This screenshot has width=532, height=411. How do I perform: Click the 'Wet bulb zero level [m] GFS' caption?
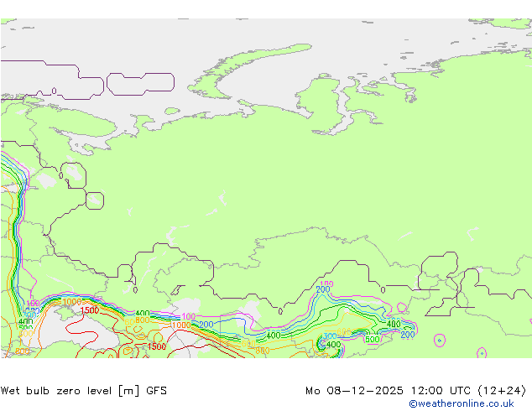click(84, 391)
